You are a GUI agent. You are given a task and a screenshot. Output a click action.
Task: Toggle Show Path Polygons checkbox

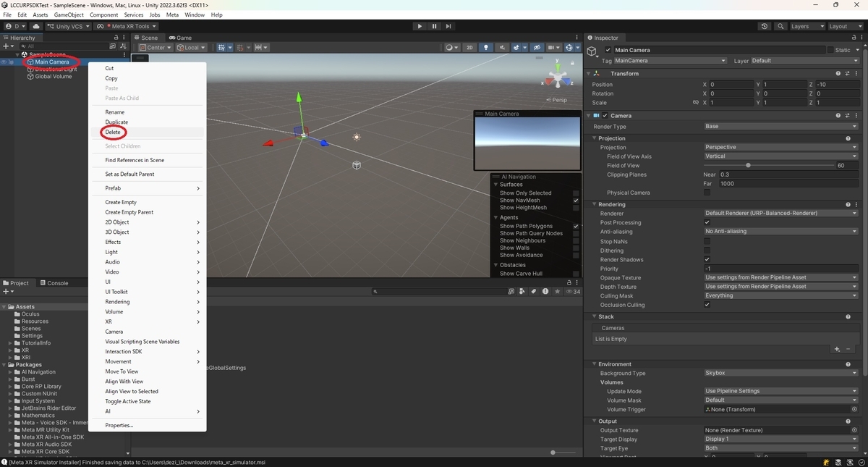pyautogui.click(x=576, y=226)
